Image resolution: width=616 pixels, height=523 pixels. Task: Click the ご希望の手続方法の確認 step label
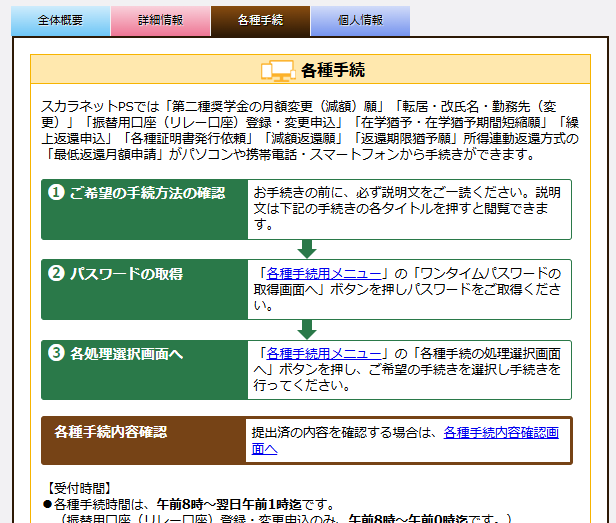point(147,193)
